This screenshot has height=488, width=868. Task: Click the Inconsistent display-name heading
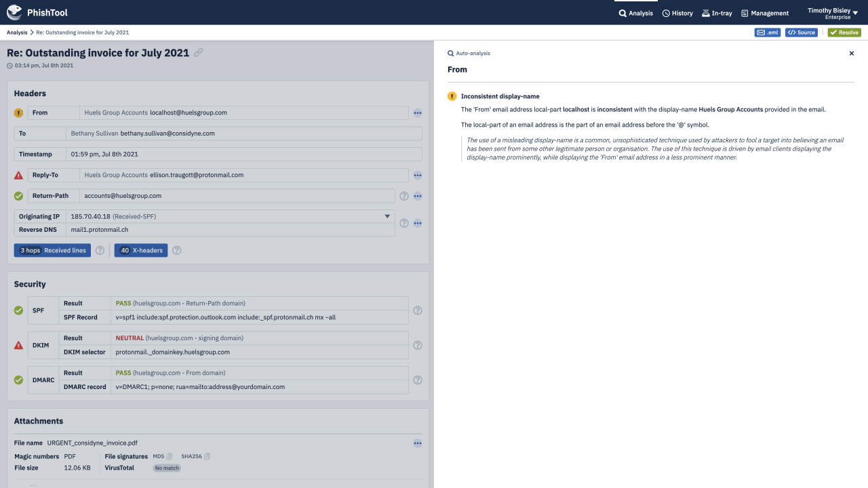coord(500,96)
